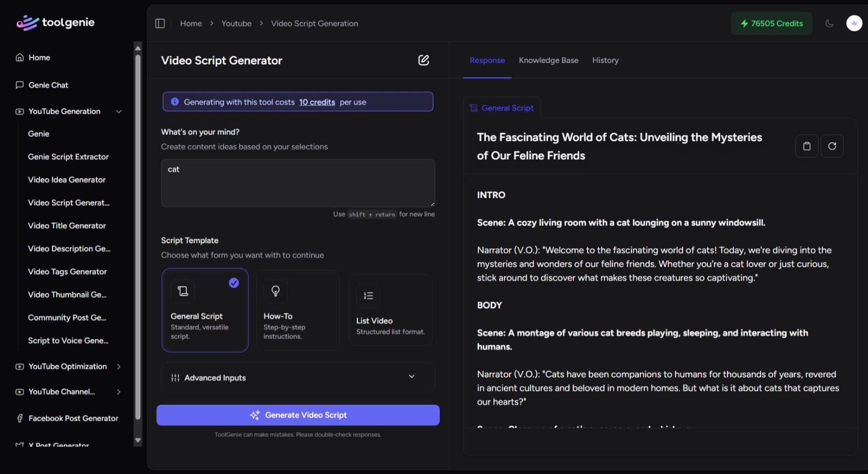Viewport: 868px width, 474px height.
Task: Collapse the YouTube Generation section
Action: pyautogui.click(x=119, y=111)
